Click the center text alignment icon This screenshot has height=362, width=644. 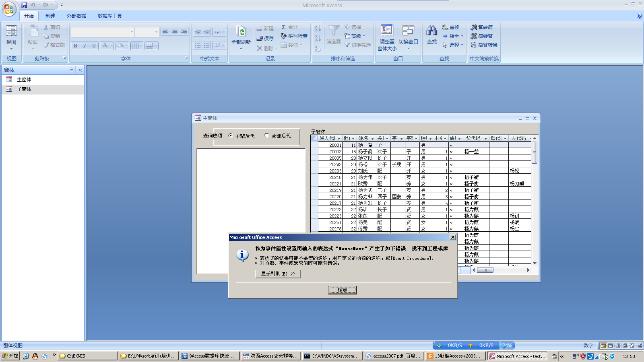[175, 31]
